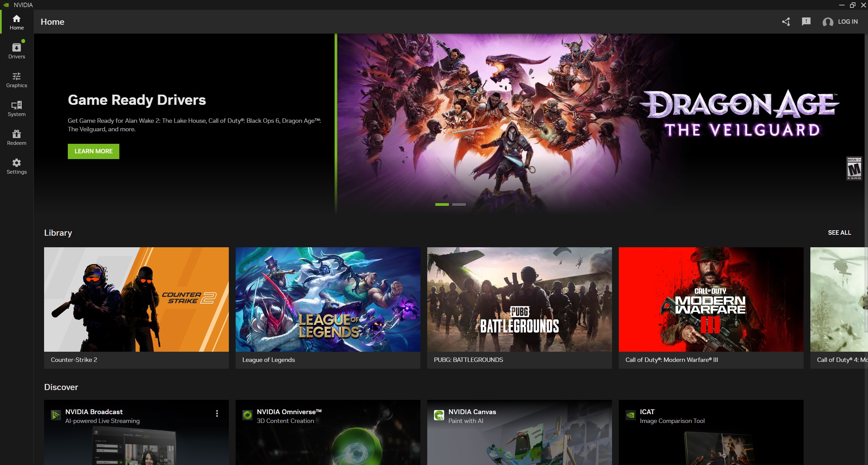
Task: Click the Library section heading
Action: (x=58, y=233)
